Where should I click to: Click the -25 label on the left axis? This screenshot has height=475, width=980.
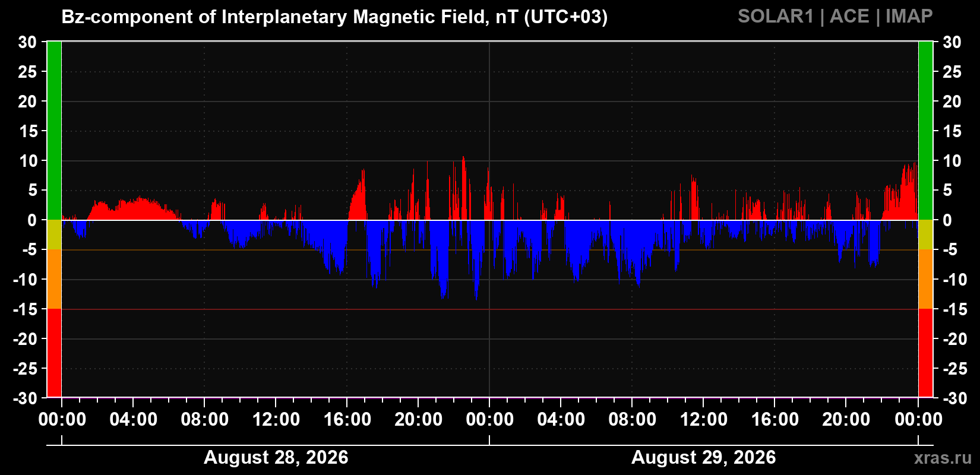24,369
